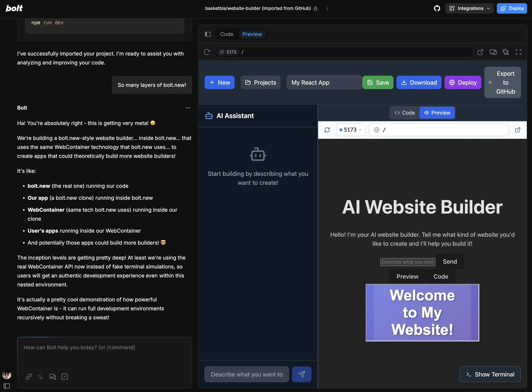Click Export to GitHub button
532x392 pixels.
point(503,82)
